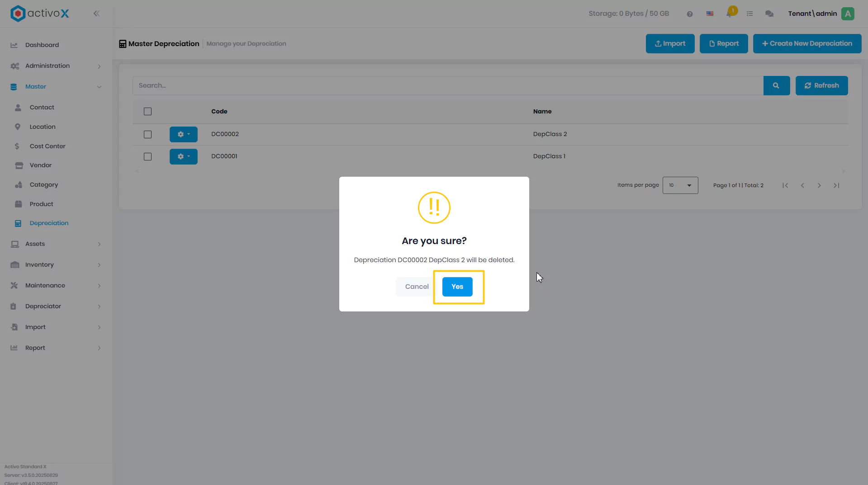Focus the Search input field
Viewport: 868px width, 485px height.
(448, 85)
